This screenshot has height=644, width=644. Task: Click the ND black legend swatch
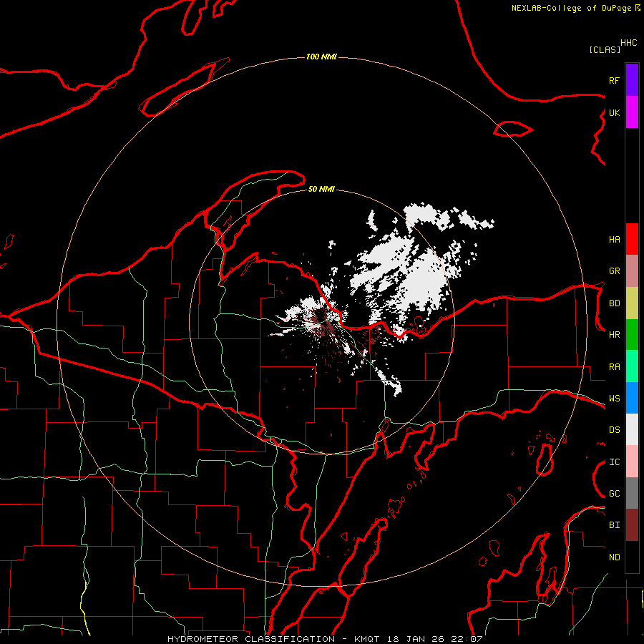tap(632, 557)
